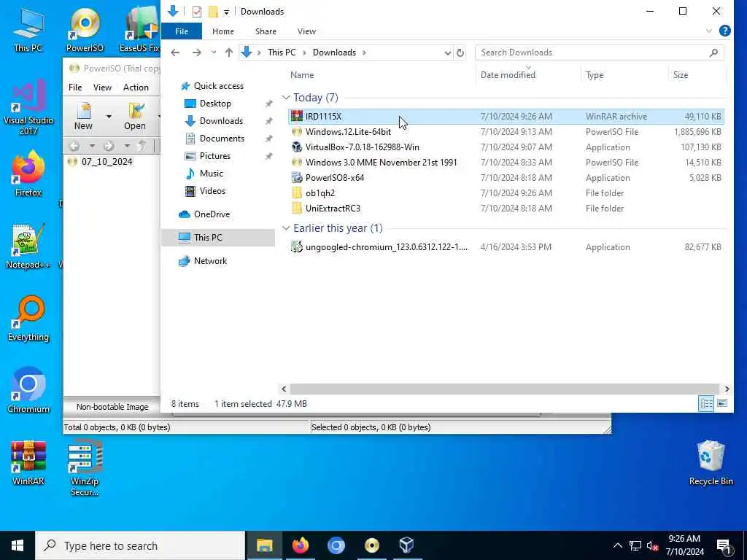Click the New button in PowerISO toolbar
The image size is (747, 560).
tap(83, 117)
